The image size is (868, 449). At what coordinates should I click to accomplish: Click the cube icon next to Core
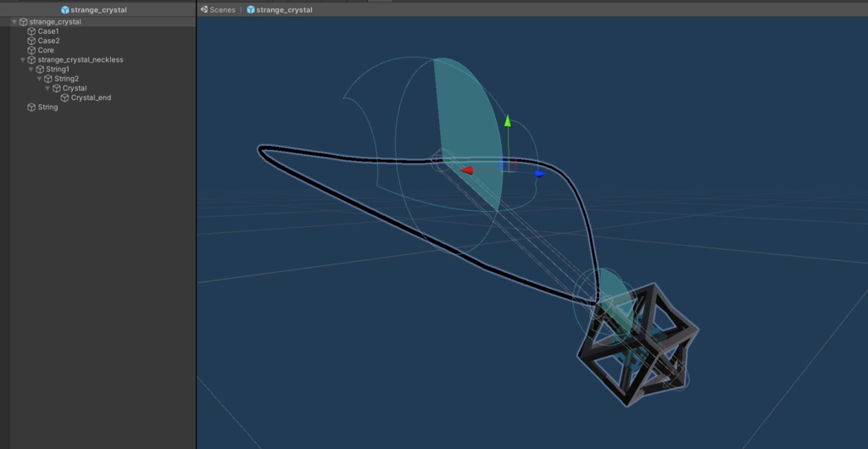[x=31, y=50]
